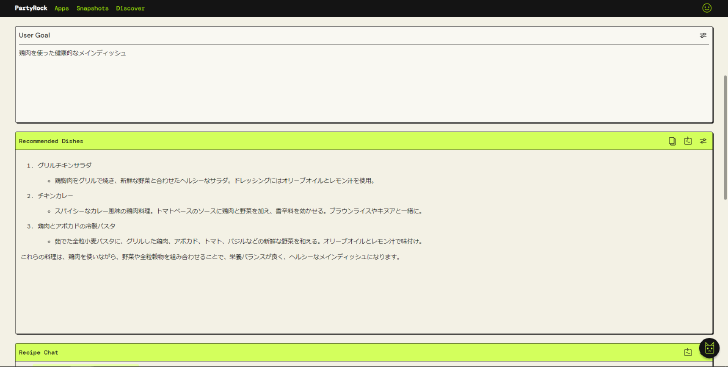The image size is (728, 367).
Task: Click the Recommended Dishes widget title
Action: coord(51,141)
